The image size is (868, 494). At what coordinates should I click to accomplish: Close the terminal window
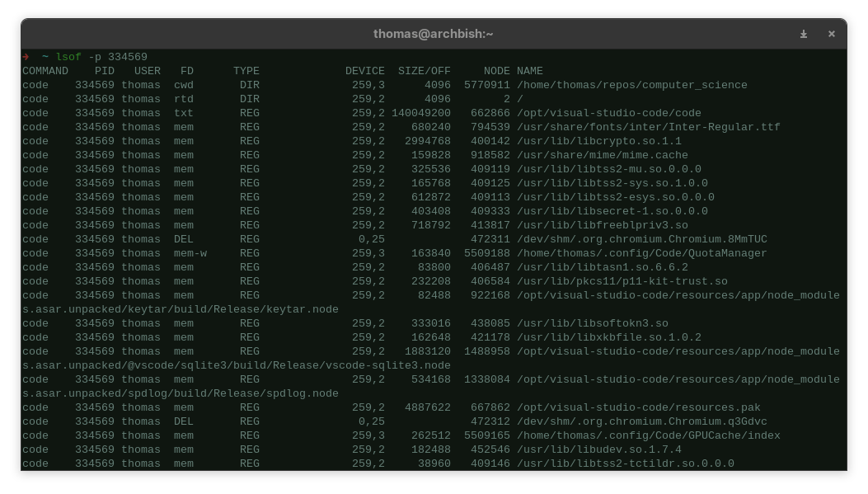pyautogui.click(x=831, y=34)
